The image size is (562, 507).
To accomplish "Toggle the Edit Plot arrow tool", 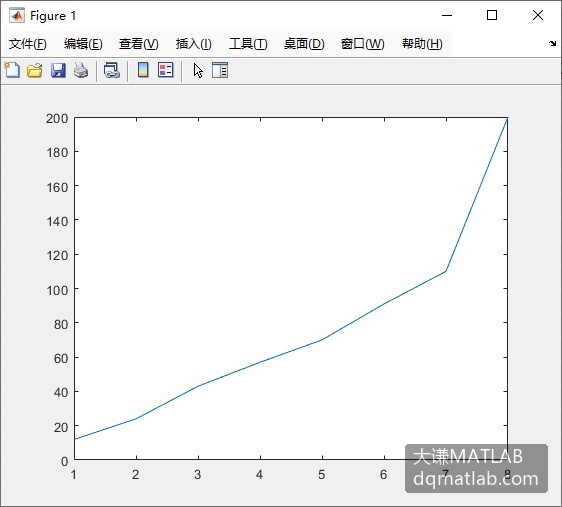I will [x=198, y=71].
